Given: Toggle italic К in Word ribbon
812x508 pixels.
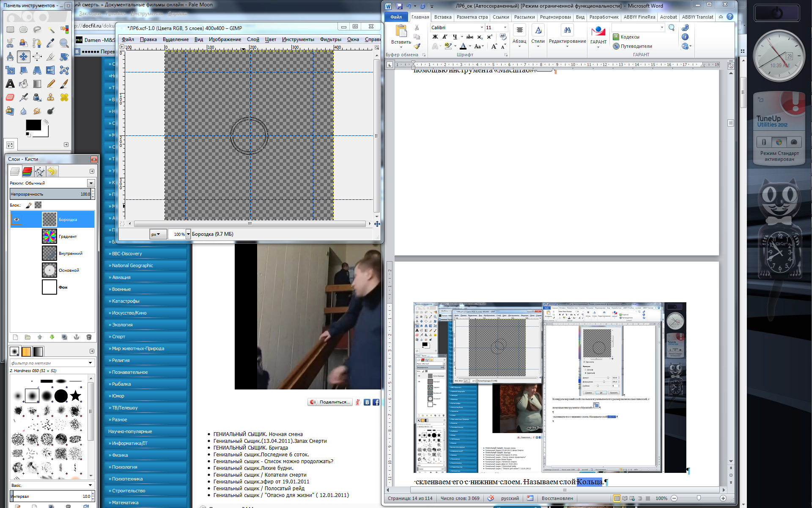Looking at the screenshot, I should tap(445, 37).
